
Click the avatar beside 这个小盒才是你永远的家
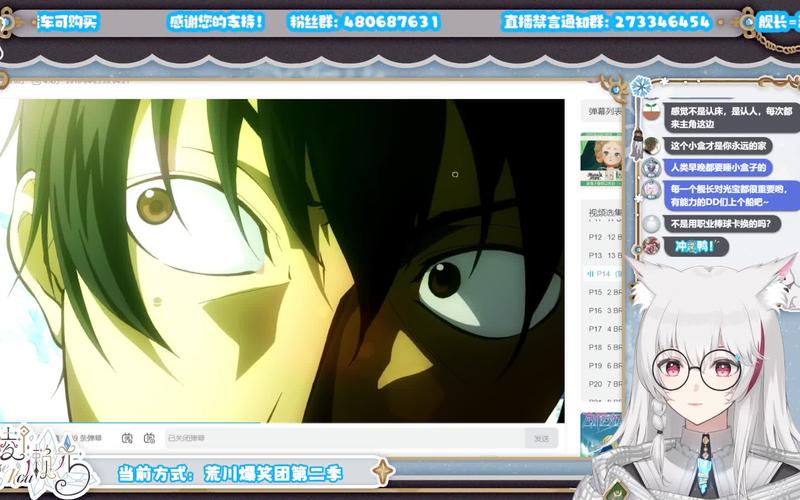652,146
